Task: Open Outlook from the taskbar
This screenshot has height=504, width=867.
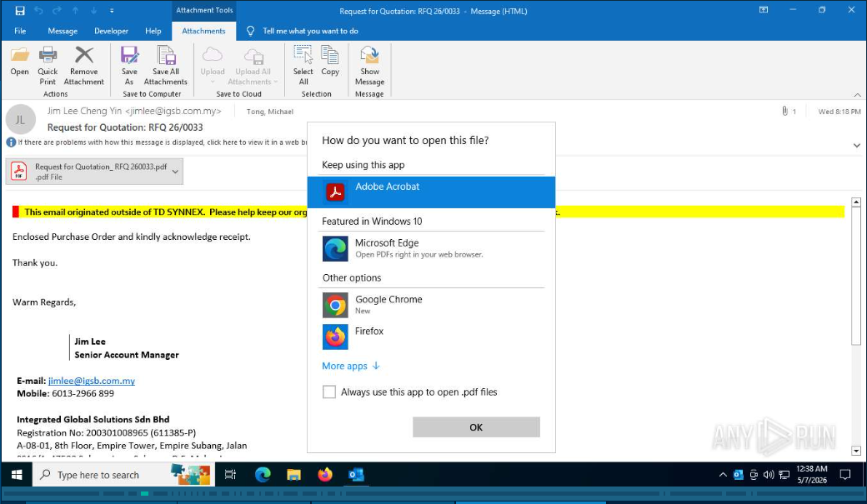Action: [x=356, y=474]
